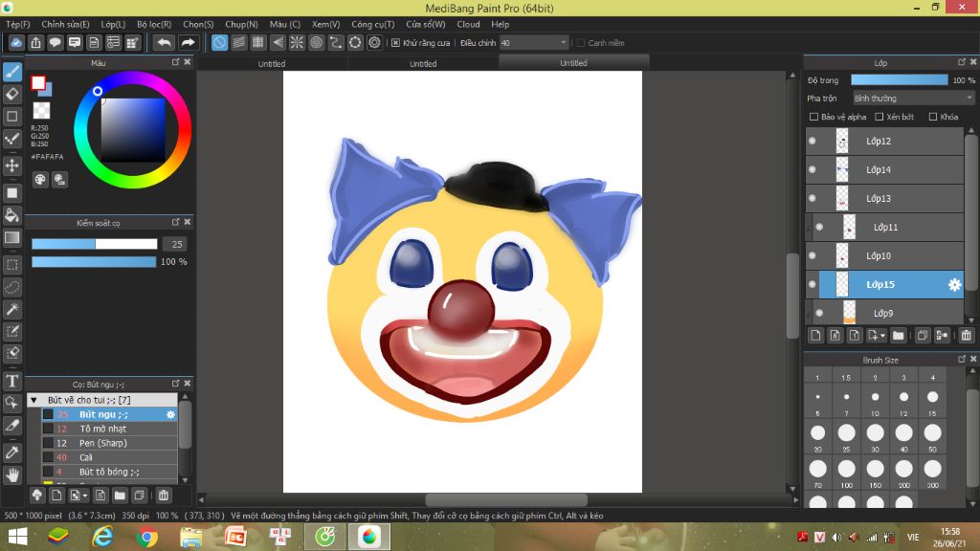
Task: Select the Pen (Sharp) brush
Action: [x=103, y=443]
